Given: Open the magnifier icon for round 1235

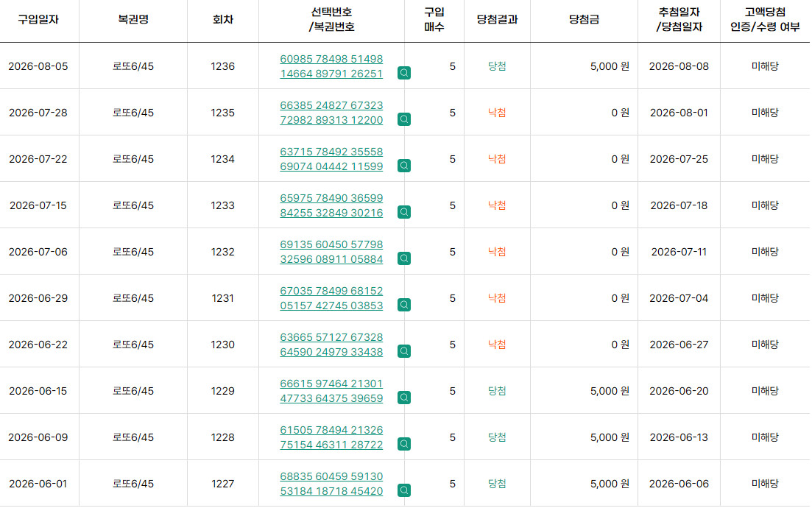Looking at the screenshot, I should [x=404, y=119].
